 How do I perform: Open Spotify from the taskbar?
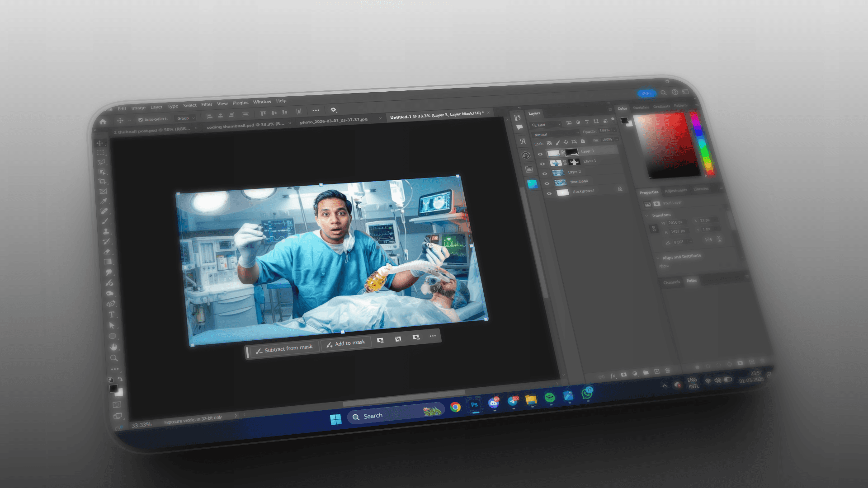550,398
